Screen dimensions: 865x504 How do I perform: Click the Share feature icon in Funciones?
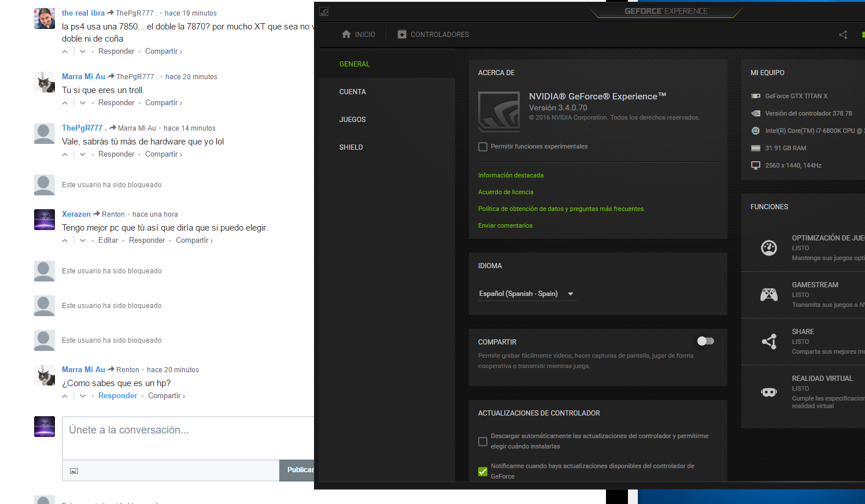tap(769, 342)
